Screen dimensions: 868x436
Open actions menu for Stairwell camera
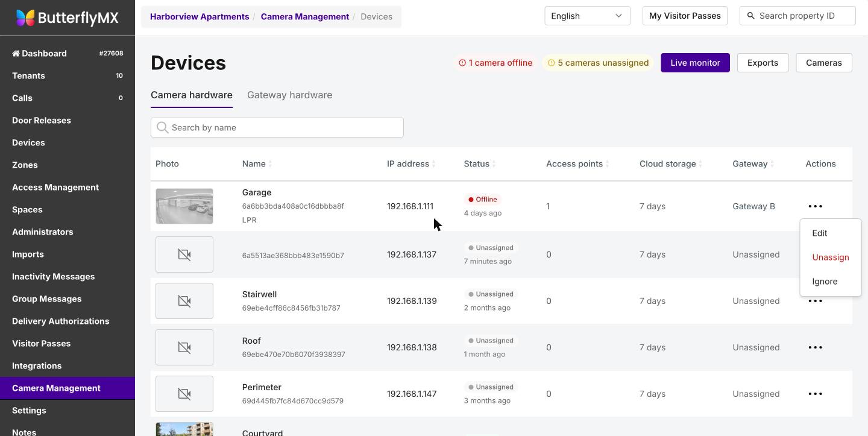pos(815,301)
